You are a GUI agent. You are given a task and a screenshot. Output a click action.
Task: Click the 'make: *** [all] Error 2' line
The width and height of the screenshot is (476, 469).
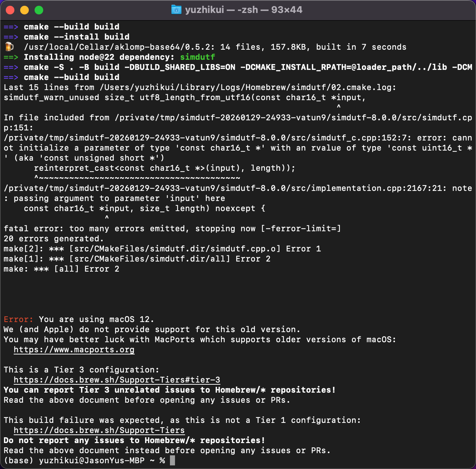click(x=62, y=269)
